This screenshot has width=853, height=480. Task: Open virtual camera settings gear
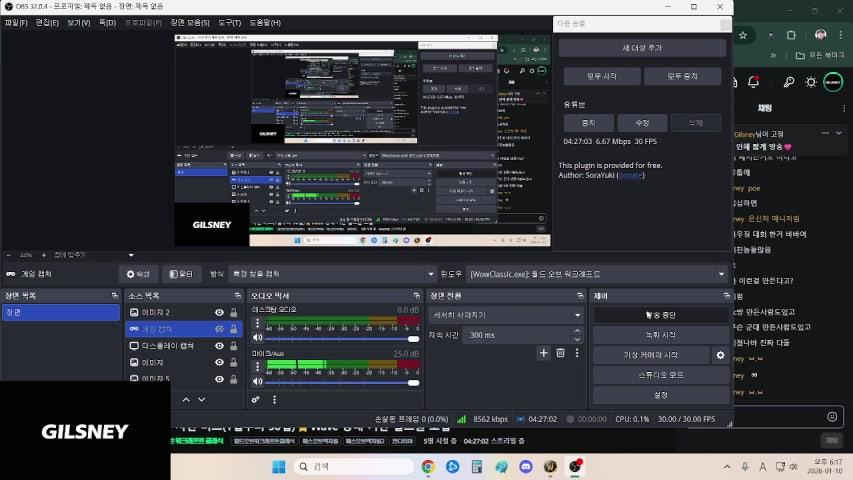[x=720, y=355]
